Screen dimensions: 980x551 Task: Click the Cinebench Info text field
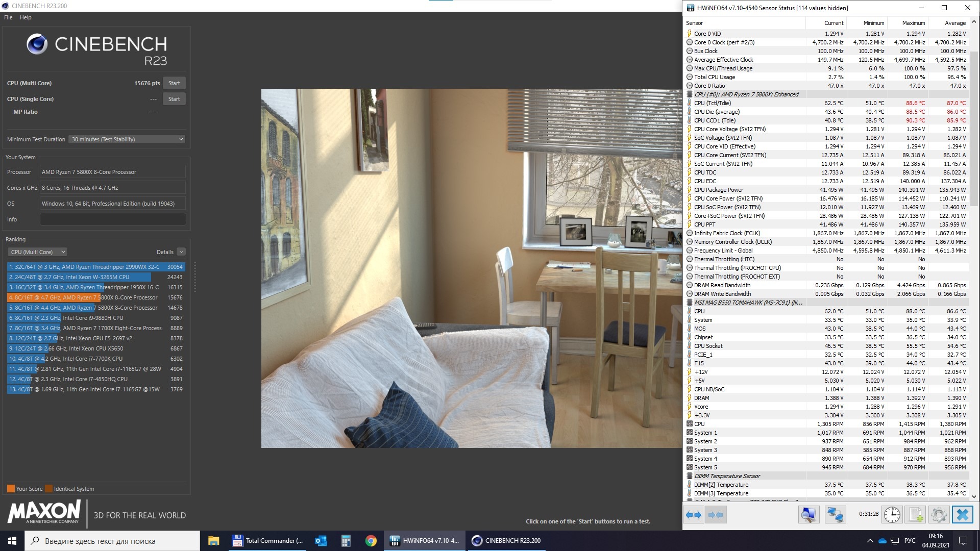(x=113, y=219)
